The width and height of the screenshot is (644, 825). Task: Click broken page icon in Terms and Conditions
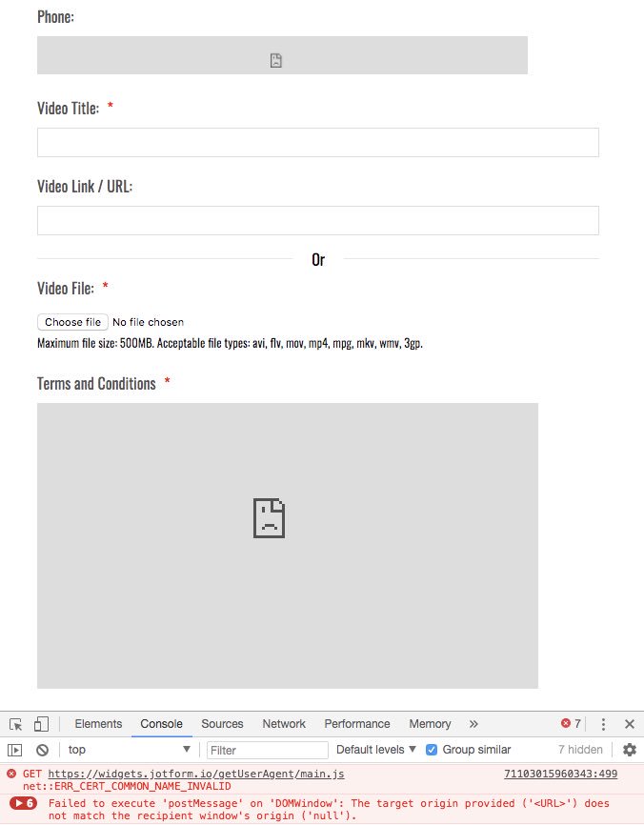(x=269, y=518)
